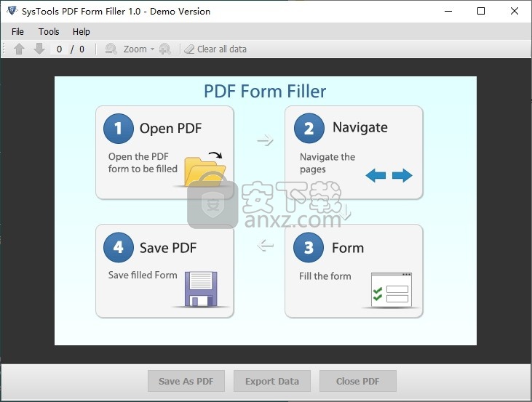
Task: Click Clear all data label
Action: [x=222, y=49]
